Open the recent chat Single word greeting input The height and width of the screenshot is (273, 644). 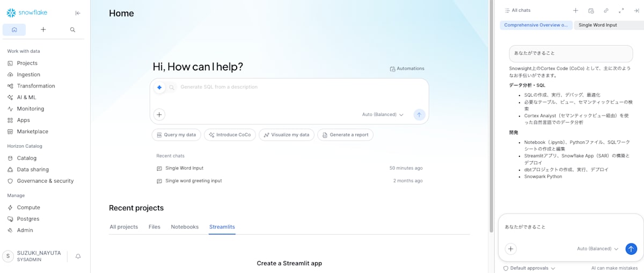(193, 181)
